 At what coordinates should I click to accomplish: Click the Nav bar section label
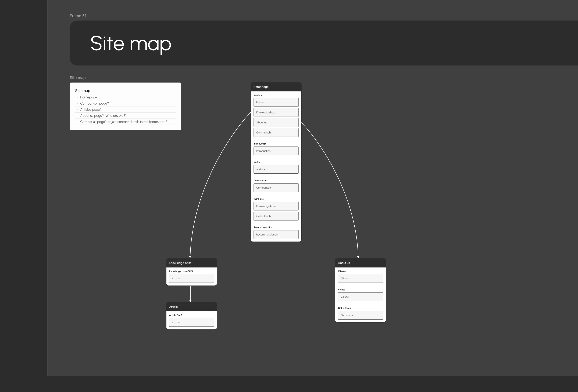click(x=258, y=95)
